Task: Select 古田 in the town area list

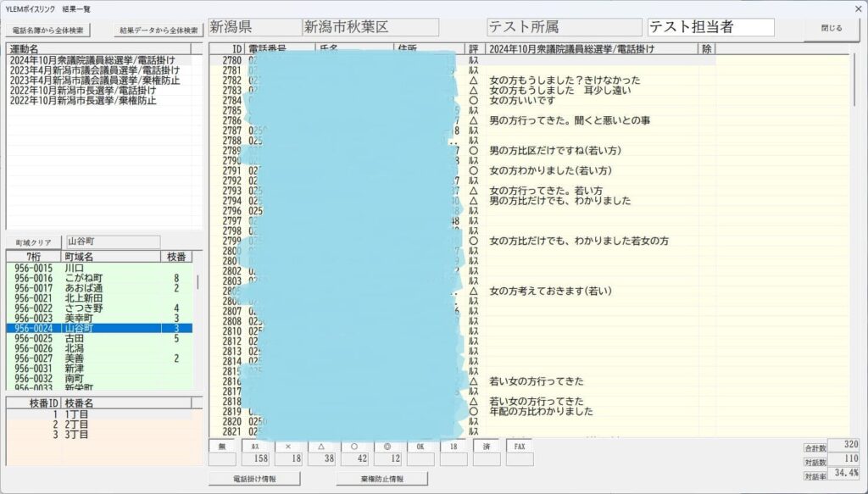Action: 75,338
